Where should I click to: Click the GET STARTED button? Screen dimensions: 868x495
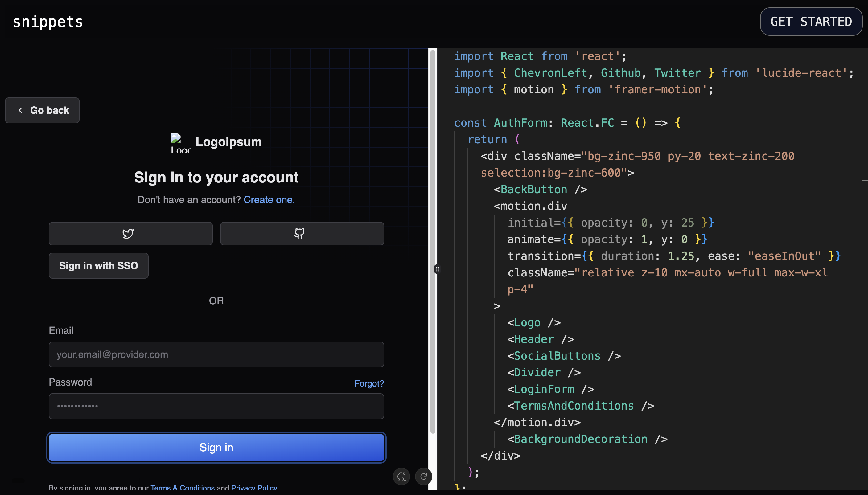(x=811, y=21)
